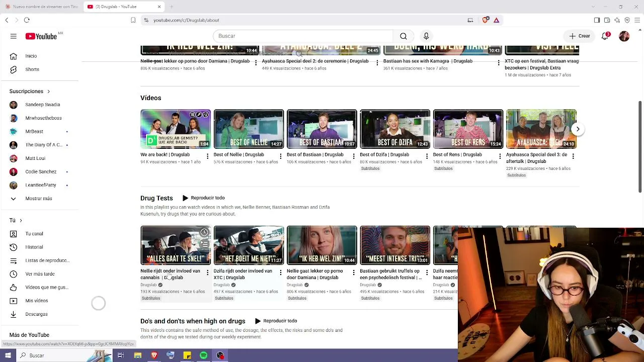Open Task View in the taskbar
Screen dimensions: 644x362
tap(121, 355)
